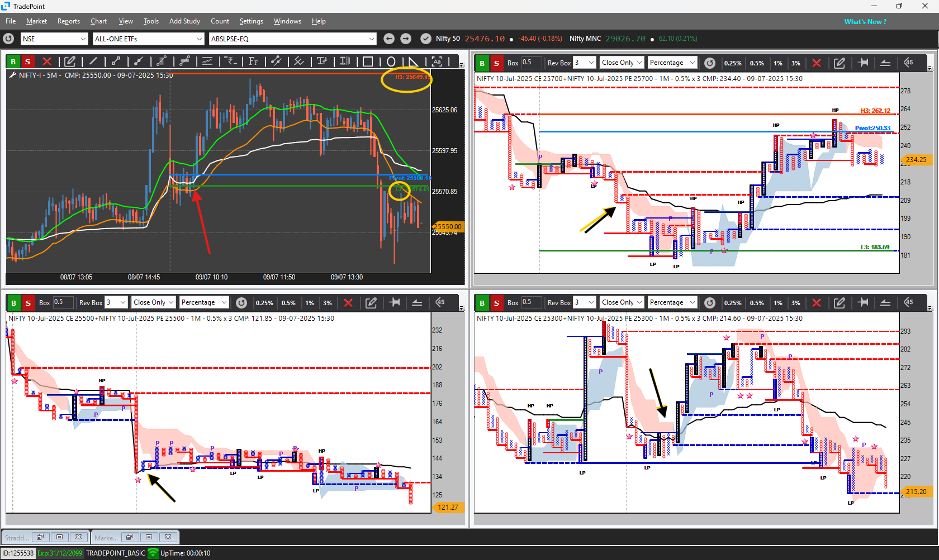Image resolution: width=939 pixels, height=560 pixels.
Task: Set 0.25% box size on 25500 chart
Action: pyautogui.click(x=264, y=302)
